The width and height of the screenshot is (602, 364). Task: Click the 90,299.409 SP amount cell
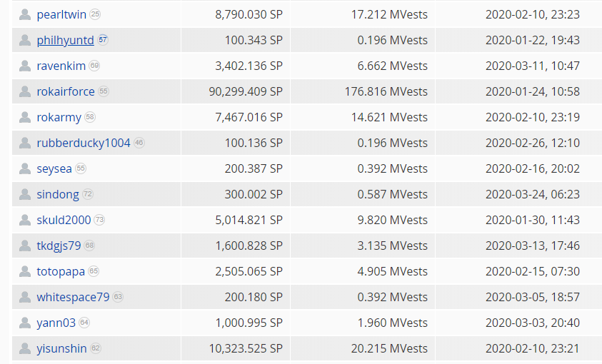[x=248, y=91]
